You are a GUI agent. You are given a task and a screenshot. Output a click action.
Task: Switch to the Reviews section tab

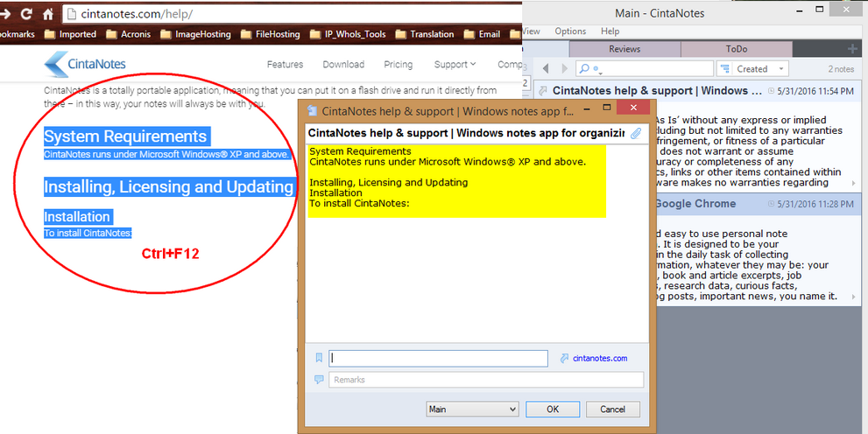click(625, 49)
